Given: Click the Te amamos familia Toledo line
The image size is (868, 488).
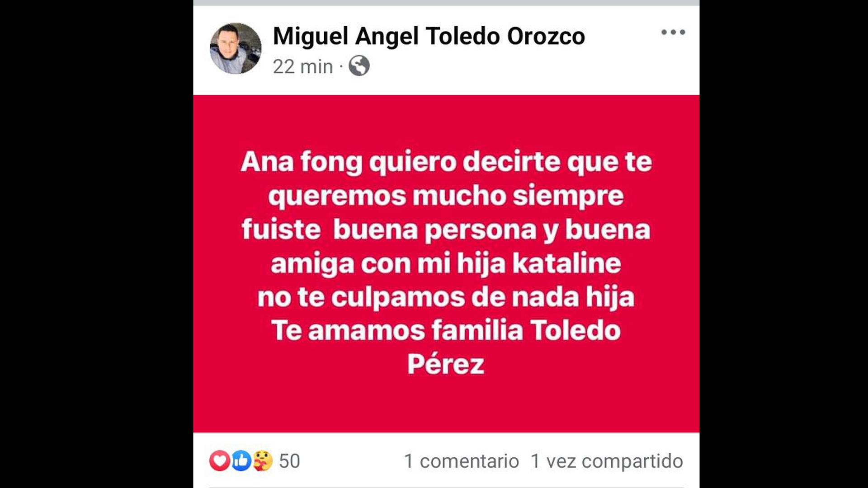Looking at the screenshot, I should click(x=446, y=330).
